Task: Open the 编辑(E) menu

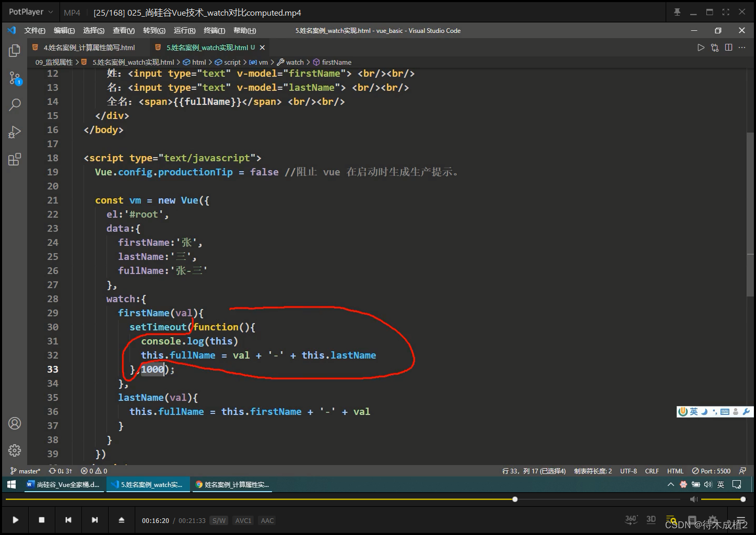Action: [64, 30]
